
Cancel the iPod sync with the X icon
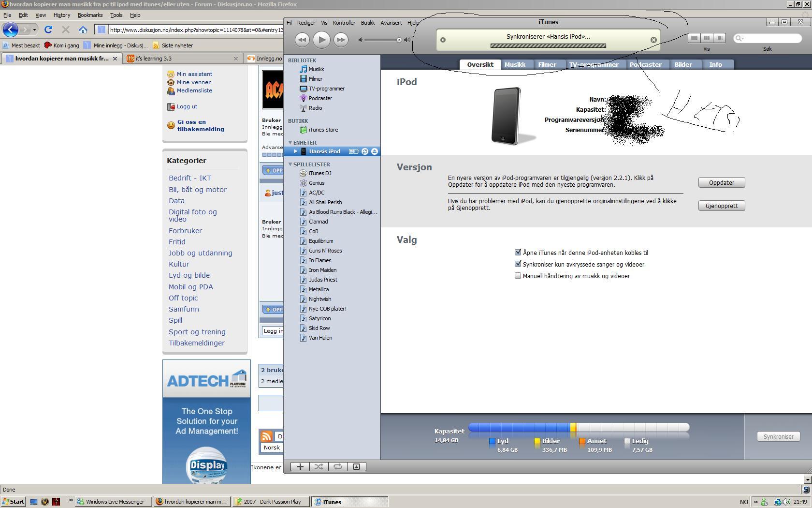coord(653,40)
